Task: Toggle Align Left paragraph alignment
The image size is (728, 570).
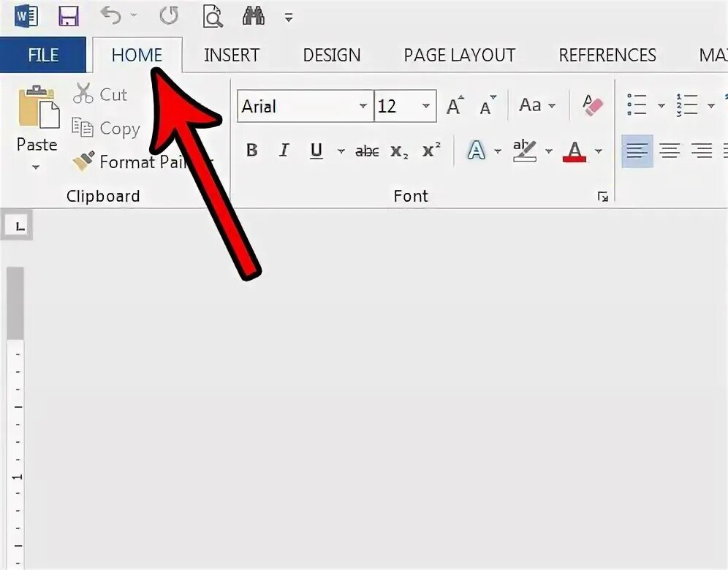Action: pos(637,151)
